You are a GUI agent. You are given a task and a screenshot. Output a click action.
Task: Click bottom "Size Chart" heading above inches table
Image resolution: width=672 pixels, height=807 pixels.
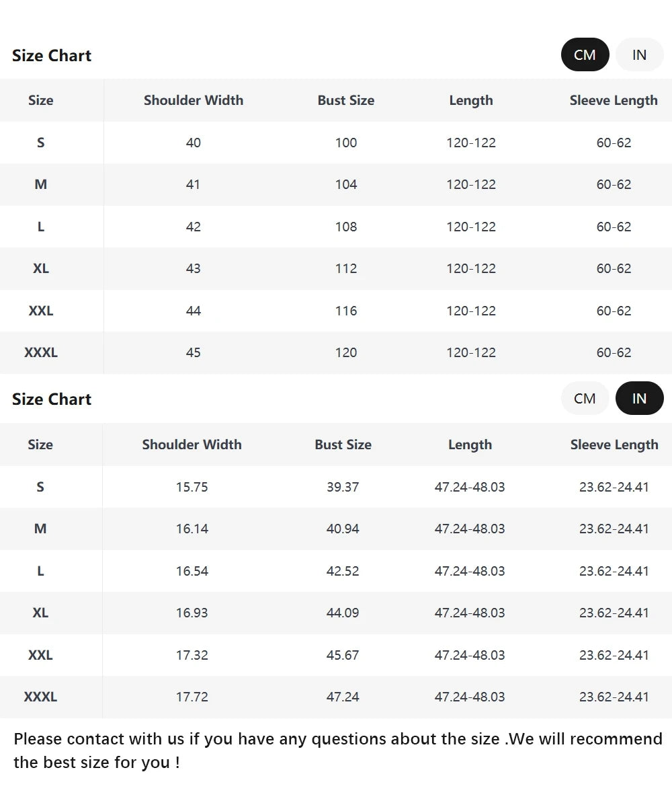coord(52,399)
